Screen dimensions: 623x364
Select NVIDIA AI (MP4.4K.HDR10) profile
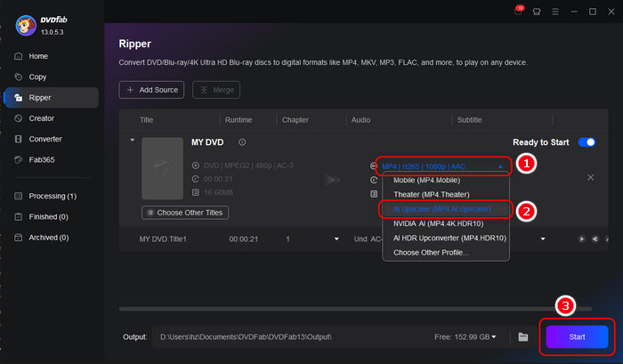pos(446,223)
